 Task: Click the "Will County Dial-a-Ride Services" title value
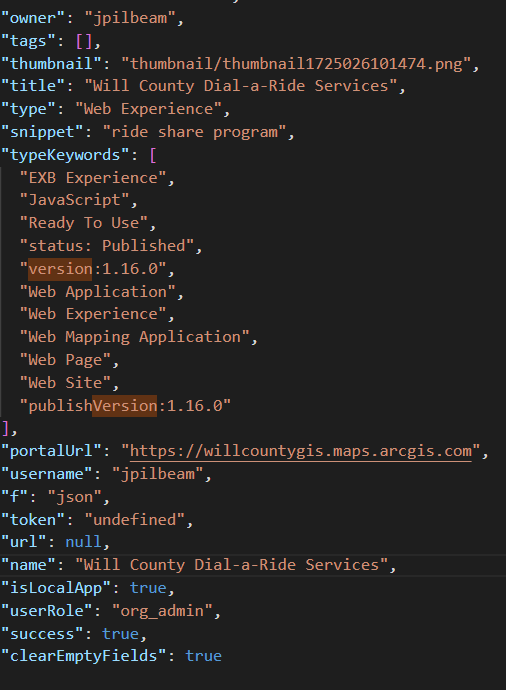click(240, 86)
